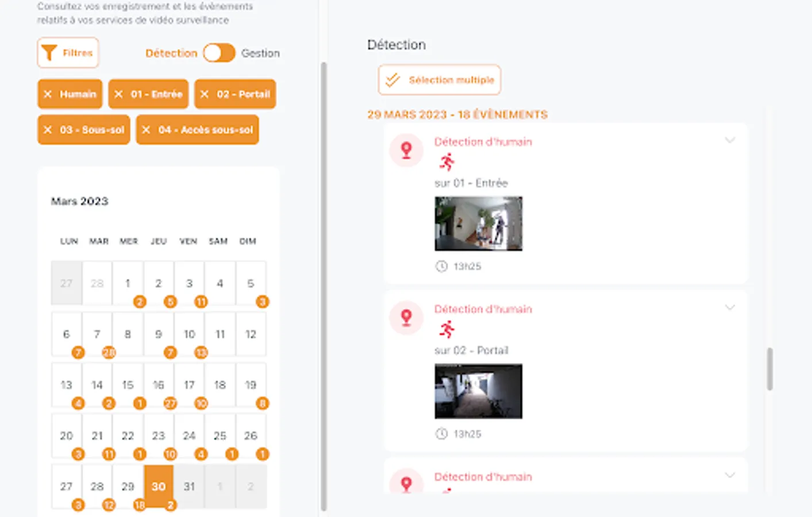The image size is (812, 517).
Task: Click the checkmark icon in Sélection multiple
Action: click(393, 80)
